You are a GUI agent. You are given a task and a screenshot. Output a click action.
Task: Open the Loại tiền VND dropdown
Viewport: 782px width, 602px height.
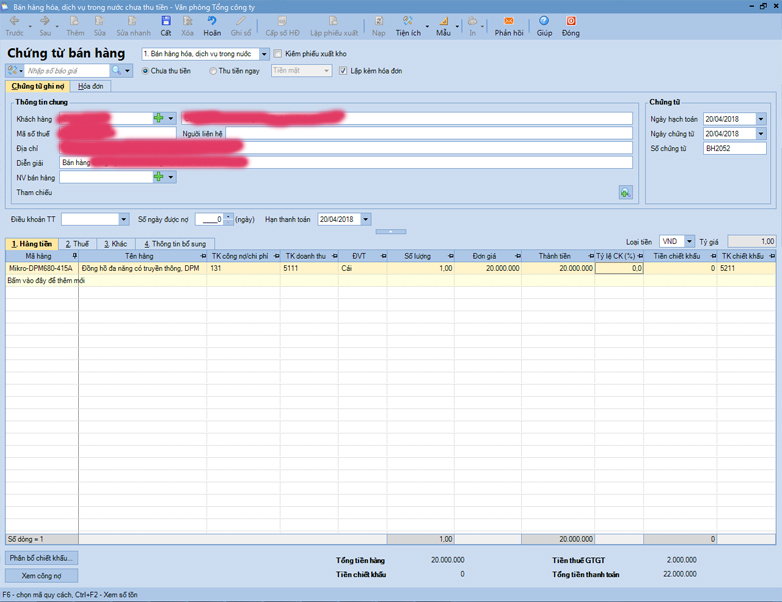pyautogui.click(x=689, y=241)
